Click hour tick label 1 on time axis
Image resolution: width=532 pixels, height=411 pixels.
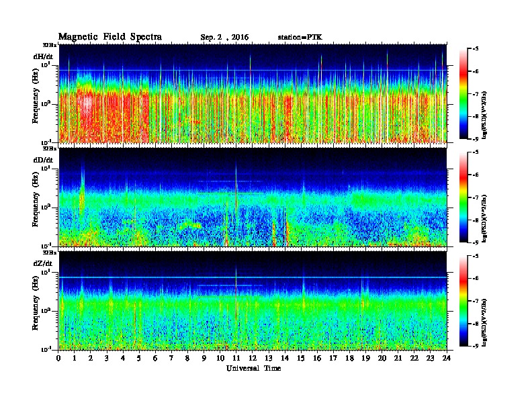(x=75, y=359)
